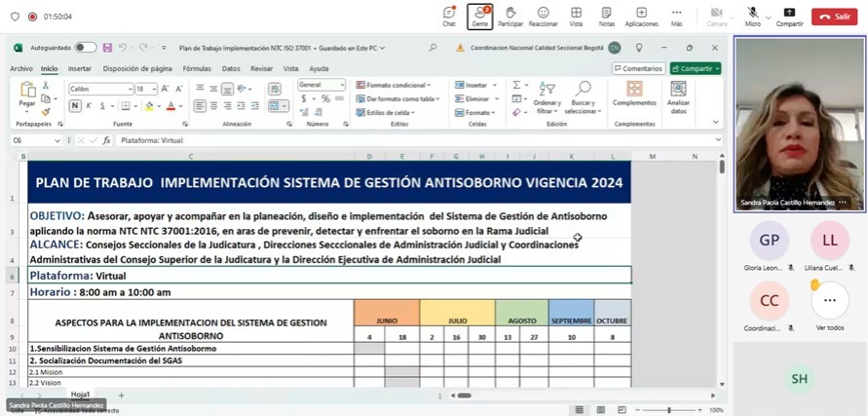Viewport: 868px width, 416px height.
Task: Open the Calibri font name dropdown
Action: [x=131, y=89]
